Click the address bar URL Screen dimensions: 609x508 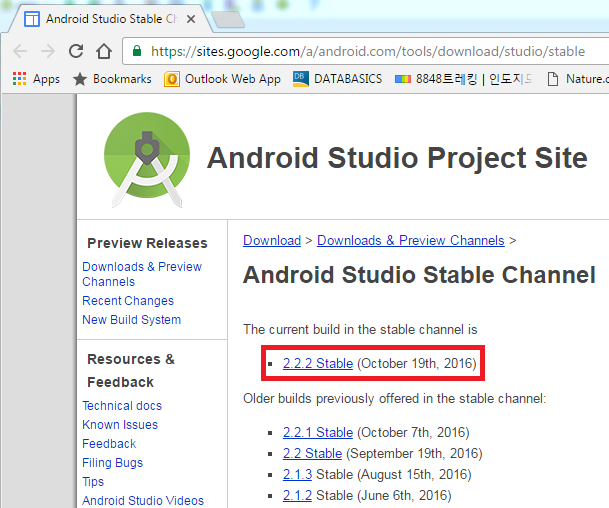point(368,51)
